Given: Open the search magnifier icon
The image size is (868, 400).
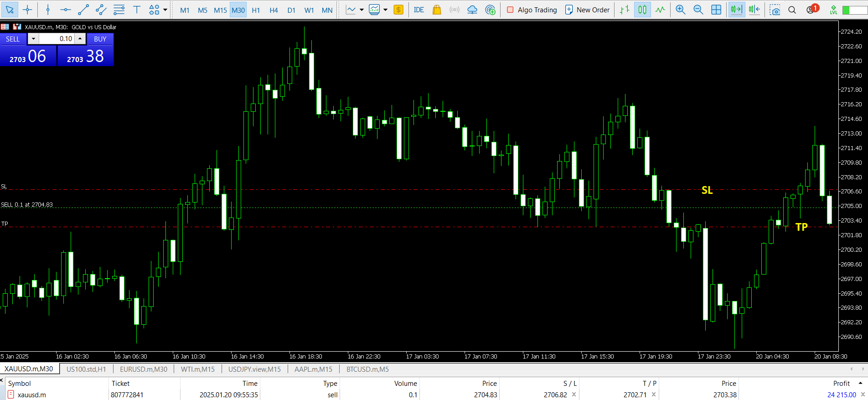Looking at the screenshot, I should tap(792, 10).
